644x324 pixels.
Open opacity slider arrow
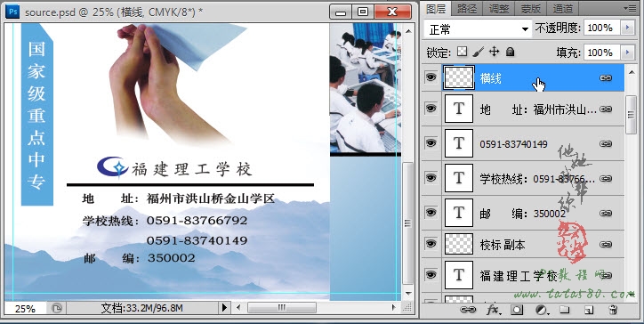pos(627,28)
